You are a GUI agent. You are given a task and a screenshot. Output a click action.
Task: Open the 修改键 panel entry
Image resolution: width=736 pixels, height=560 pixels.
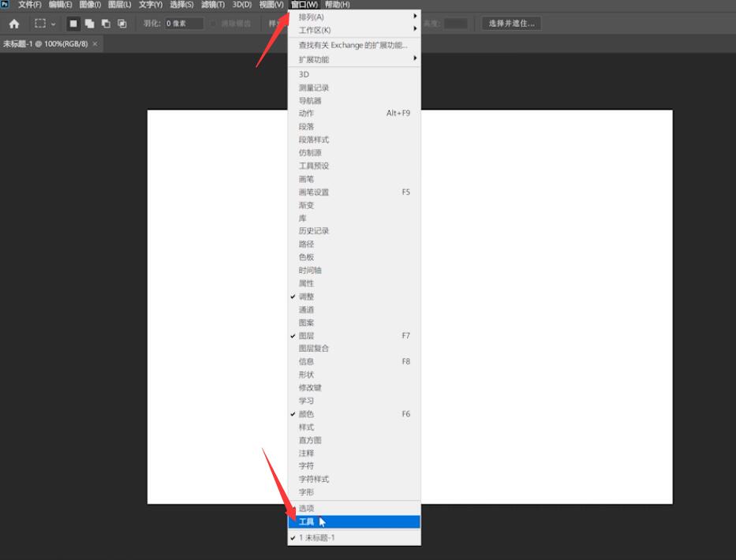[354, 388]
